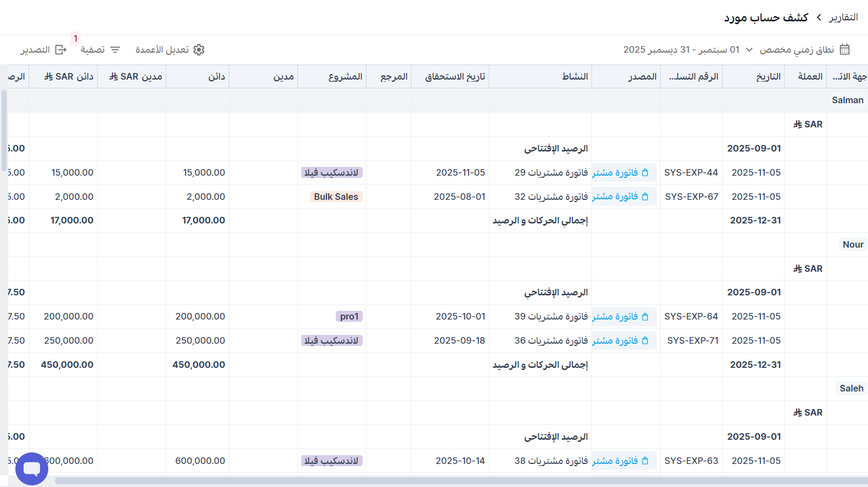The width and height of the screenshot is (868, 487).
Task: Click the الرقم التسلسلي column header
Action: coord(691,77)
